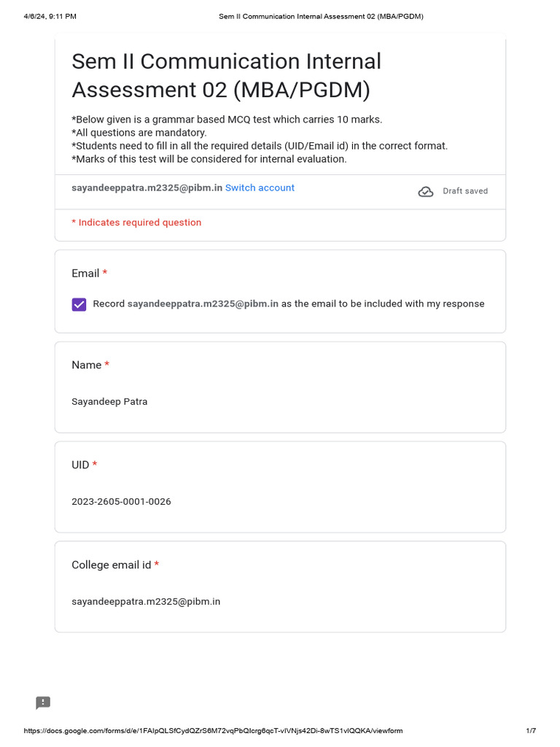Screen dimensions: 560x747
Task: Open the docs.google.com form URL in footer
Action: click(x=213, y=730)
